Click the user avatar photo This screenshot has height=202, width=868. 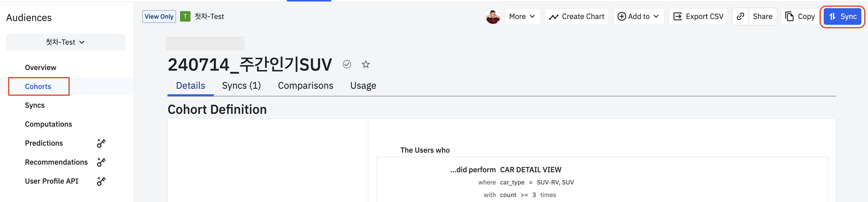point(493,17)
